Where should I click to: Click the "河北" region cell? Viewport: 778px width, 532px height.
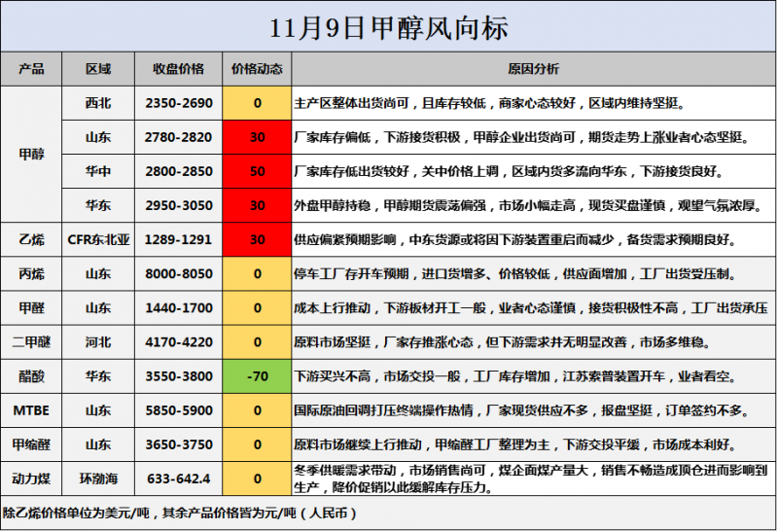[98, 342]
